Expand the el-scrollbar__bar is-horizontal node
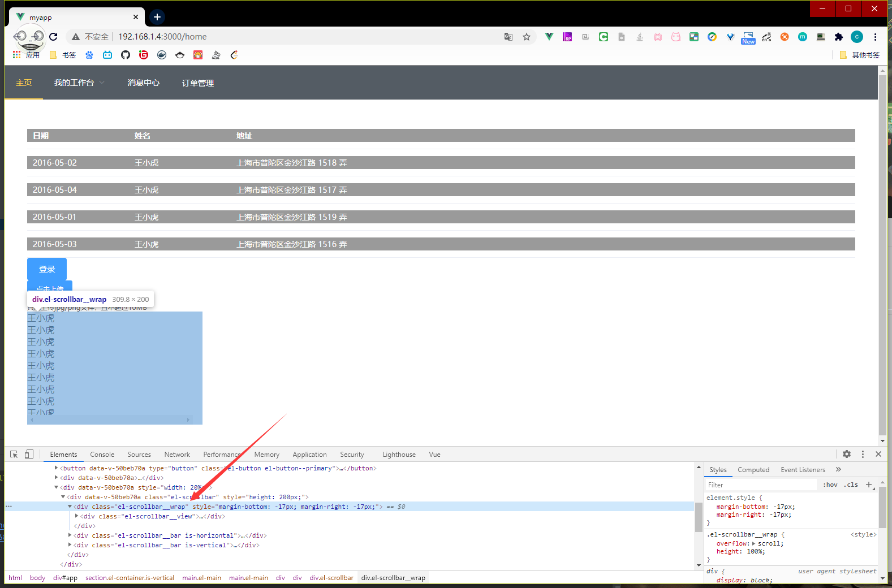This screenshot has width=892, height=588. (x=70, y=535)
